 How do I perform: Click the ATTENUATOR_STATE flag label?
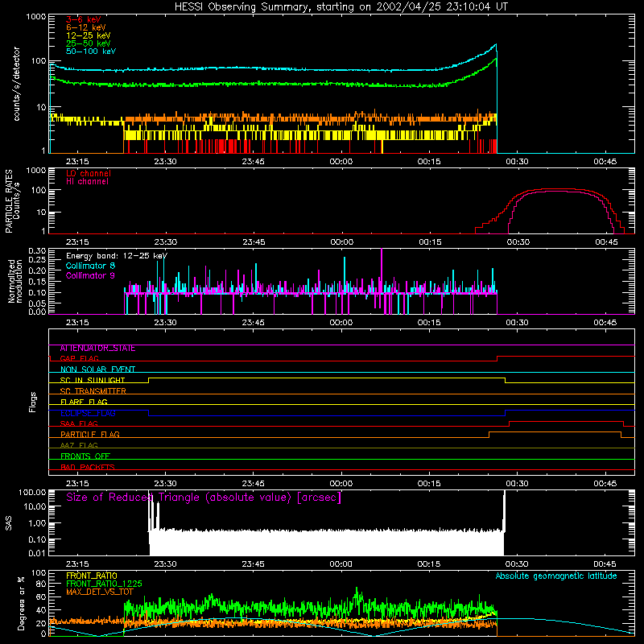(97, 349)
